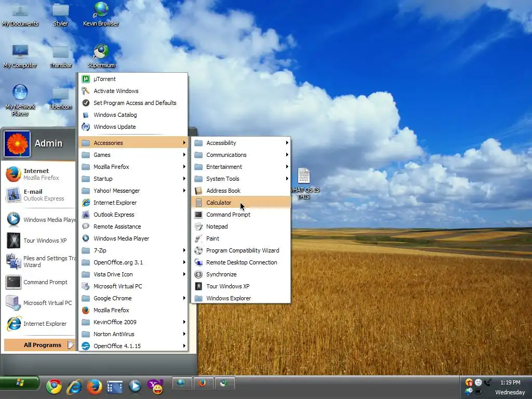Open the Transbar folder icon
This screenshot has height=399, width=532.
coord(60,56)
